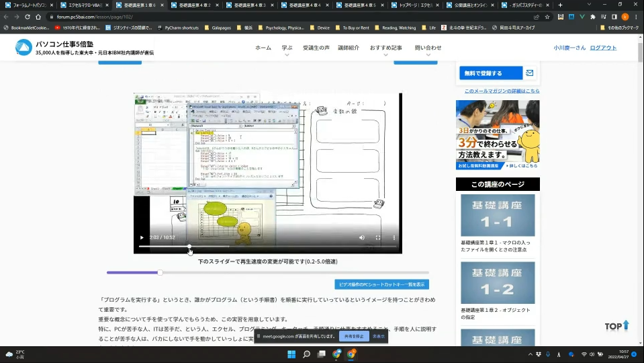
Task: Show the video PC shortcut key list
Action: pyautogui.click(x=381, y=284)
